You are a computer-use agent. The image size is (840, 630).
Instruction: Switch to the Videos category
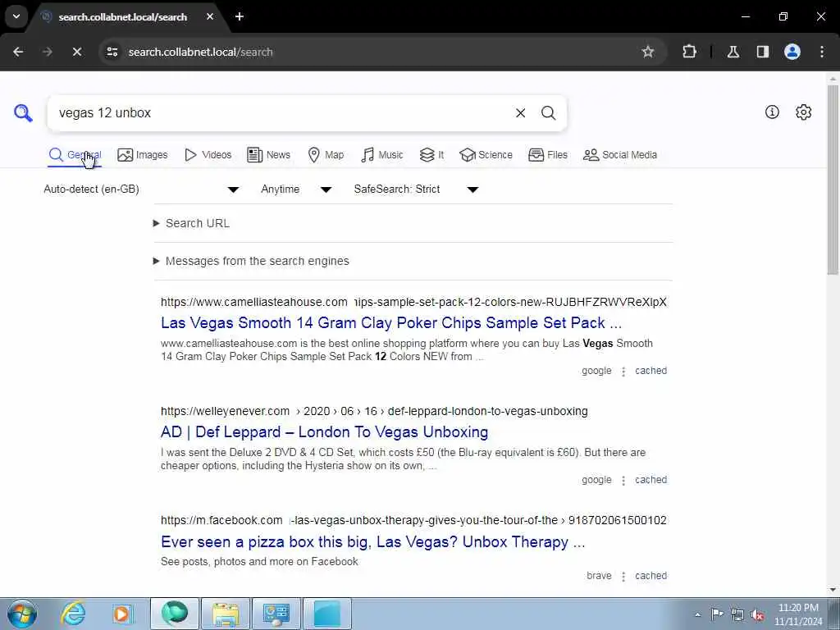[x=208, y=155]
